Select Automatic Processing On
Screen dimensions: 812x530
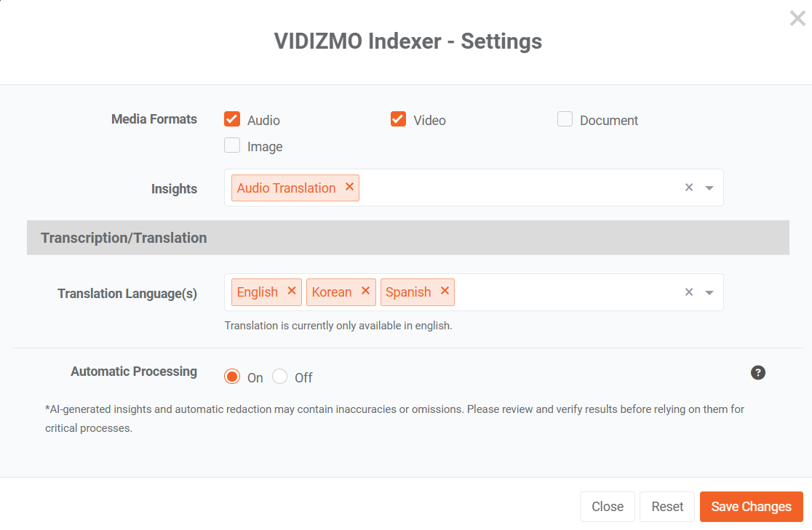232,377
